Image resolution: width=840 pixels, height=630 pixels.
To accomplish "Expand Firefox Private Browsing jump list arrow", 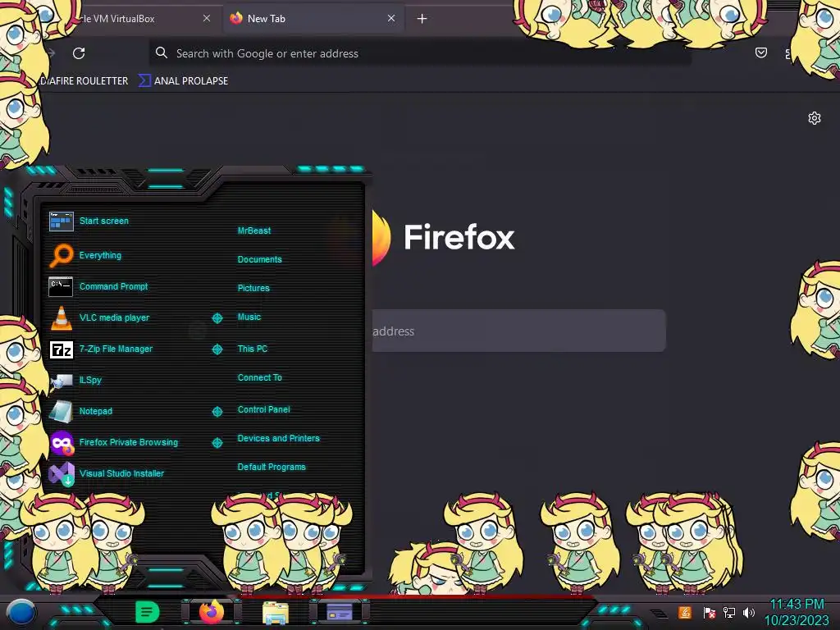I will [x=217, y=442].
